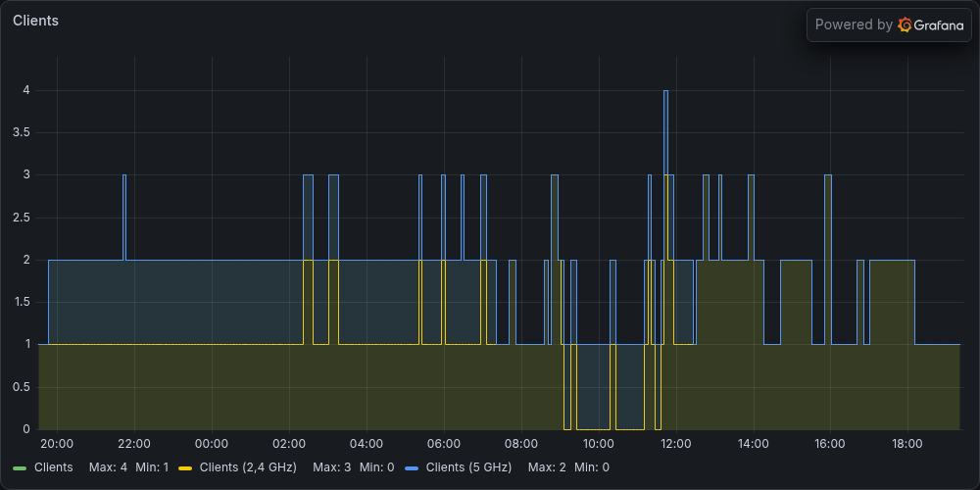Image resolution: width=980 pixels, height=490 pixels.
Task: Select the Clients legend series label
Action: (x=54, y=467)
